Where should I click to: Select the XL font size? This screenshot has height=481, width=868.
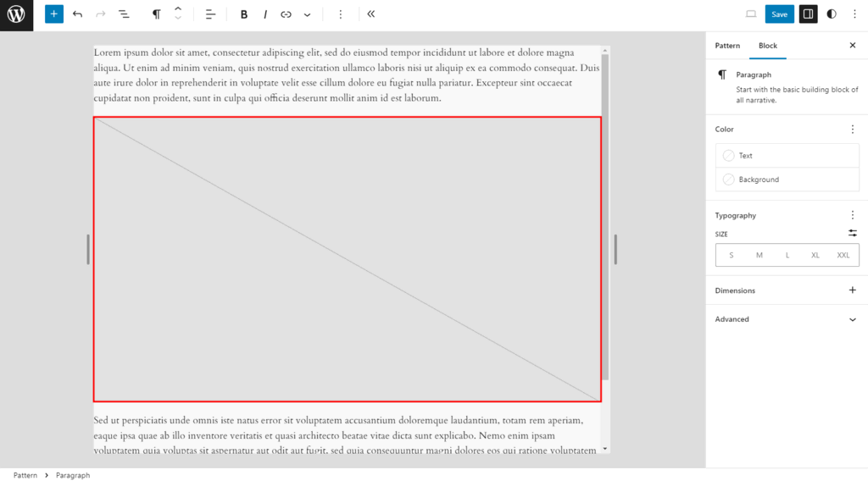[x=815, y=256]
